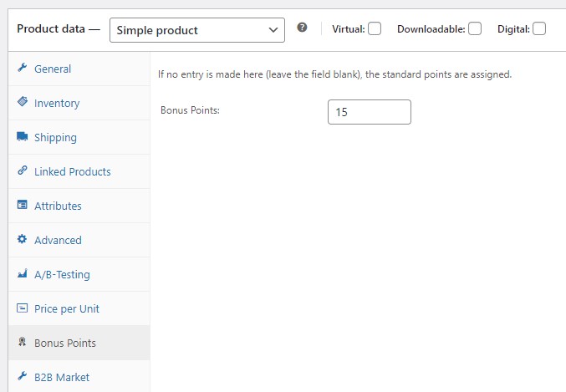Click the Attributes list icon

point(23,205)
